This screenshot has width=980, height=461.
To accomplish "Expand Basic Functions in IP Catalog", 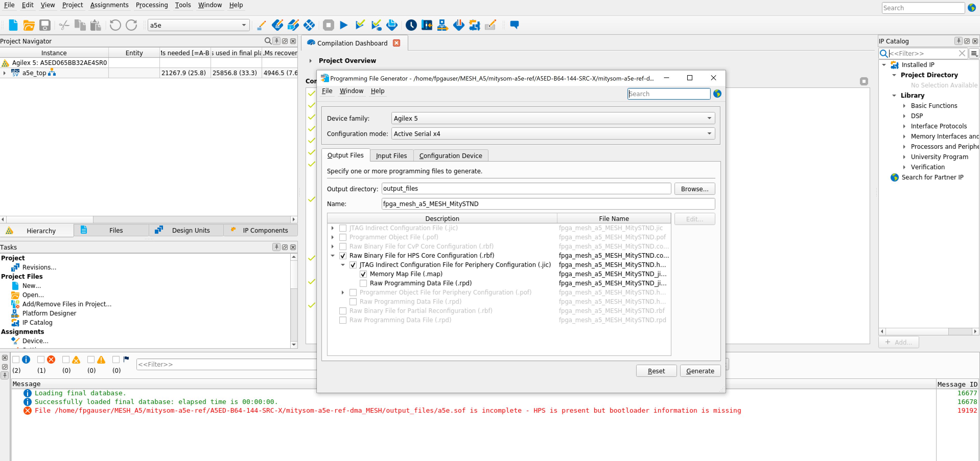I will tap(904, 106).
